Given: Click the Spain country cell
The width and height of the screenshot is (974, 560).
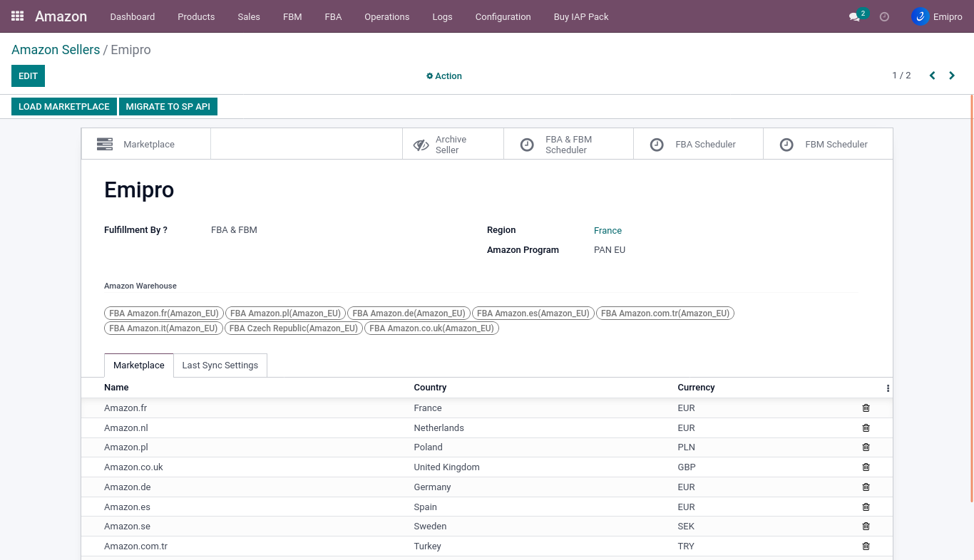Looking at the screenshot, I should pyautogui.click(x=425, y=507).
